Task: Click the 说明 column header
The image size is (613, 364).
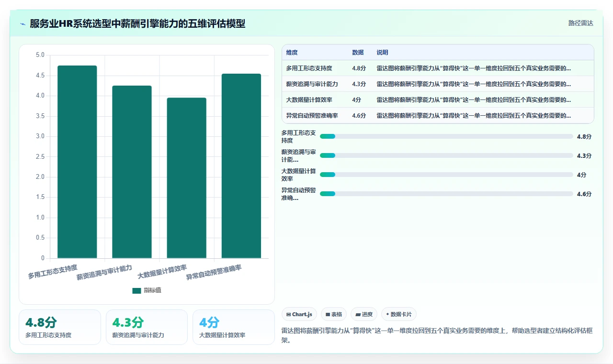Action: click(x=382, y=53)
